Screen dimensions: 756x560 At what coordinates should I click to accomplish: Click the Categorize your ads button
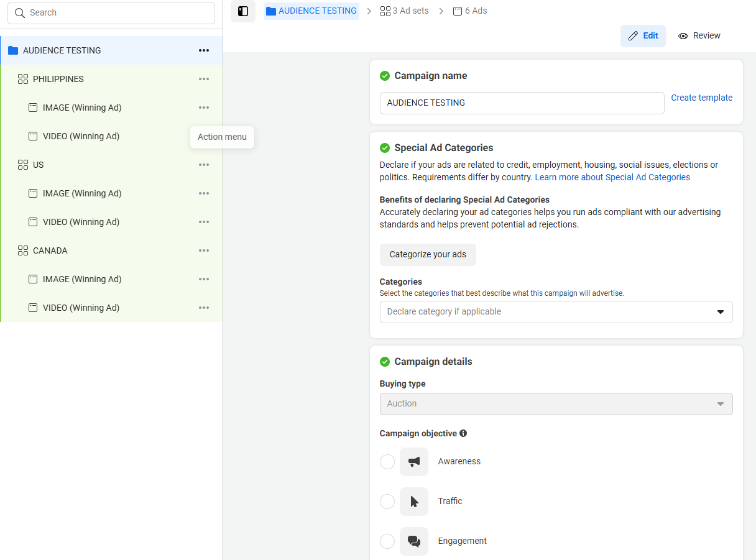click(428, 255)
